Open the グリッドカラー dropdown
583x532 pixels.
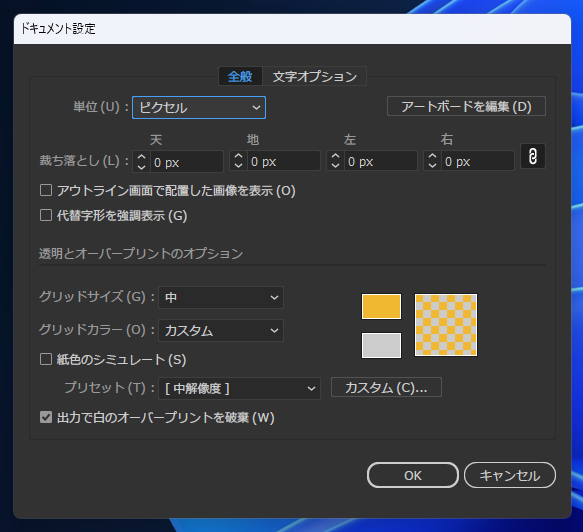(221, 331)
